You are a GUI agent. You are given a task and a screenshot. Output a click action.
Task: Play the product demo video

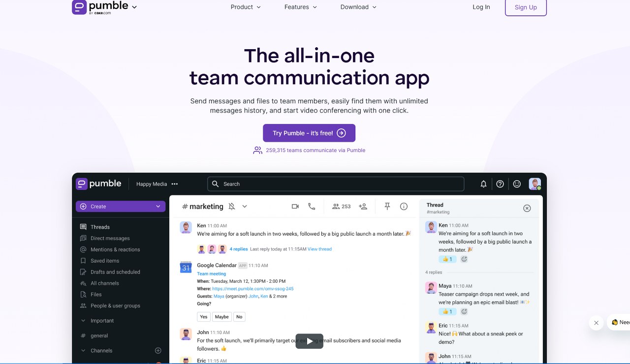click(x=309, y=341)
